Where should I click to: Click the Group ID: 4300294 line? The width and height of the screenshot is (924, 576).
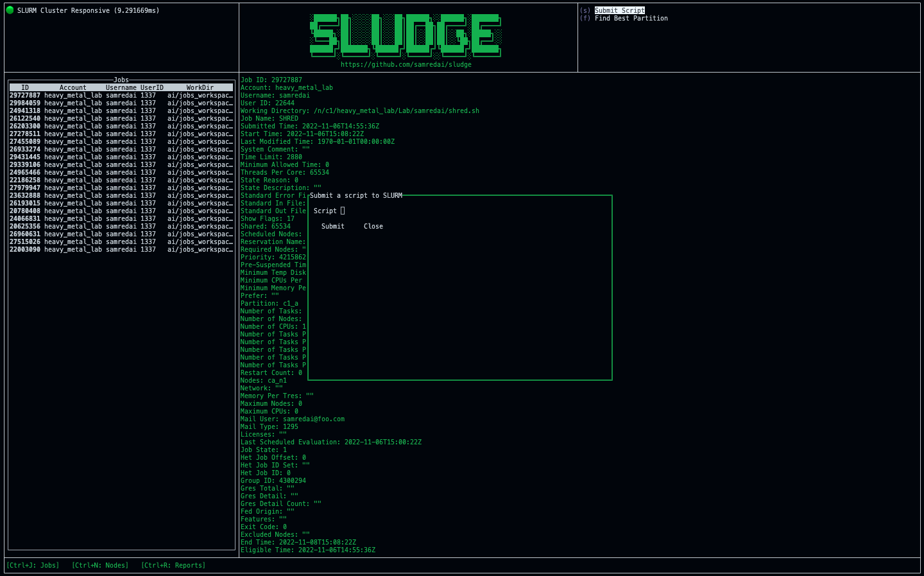click(x=273, y=480)
